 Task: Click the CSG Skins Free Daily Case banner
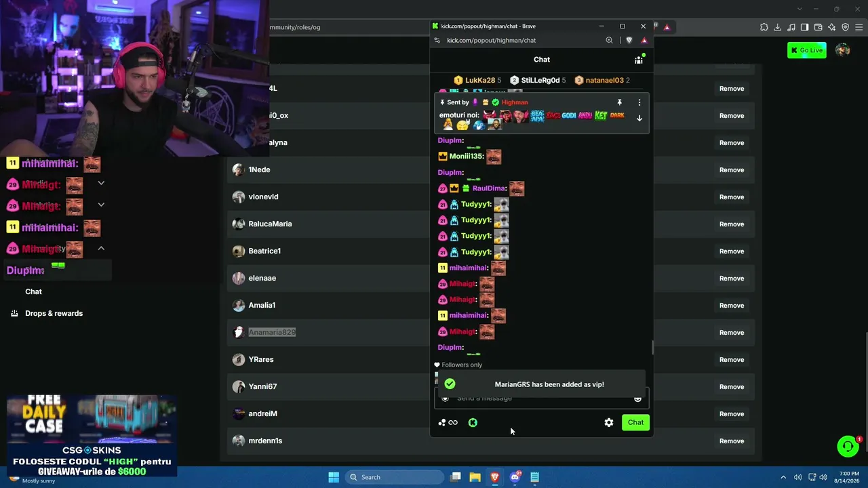[x=92, y=436]
